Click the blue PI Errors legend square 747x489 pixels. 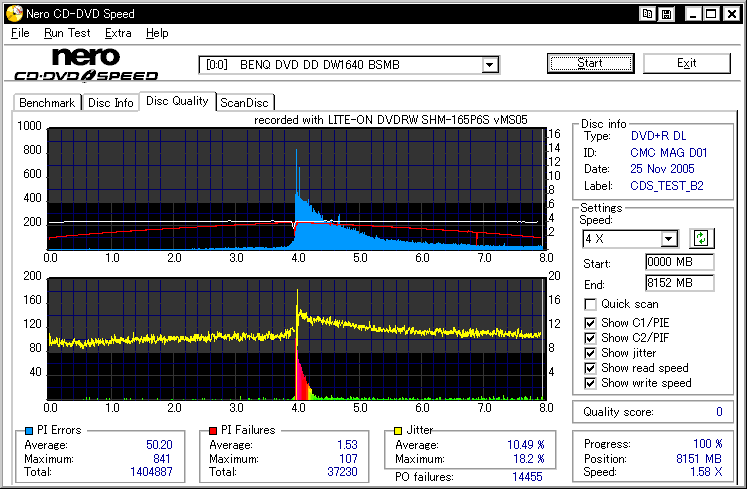(x=28, y=431)
